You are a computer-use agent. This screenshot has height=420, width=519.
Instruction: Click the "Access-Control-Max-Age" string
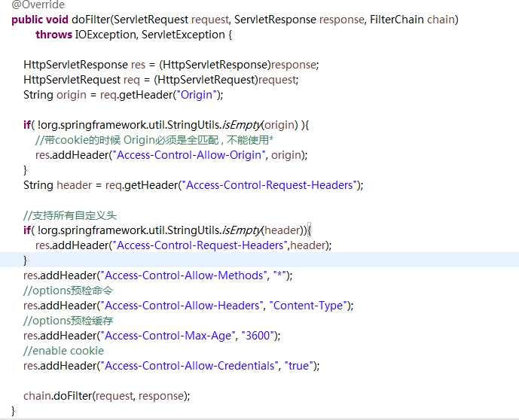coord(168,336)
